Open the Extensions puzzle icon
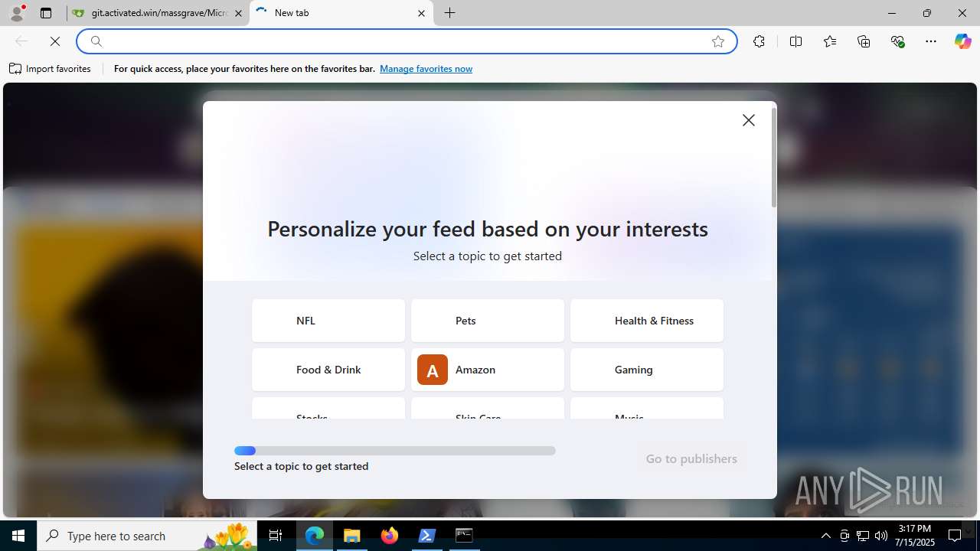Viewport: 980px width, 551px height. coord(759,41)
